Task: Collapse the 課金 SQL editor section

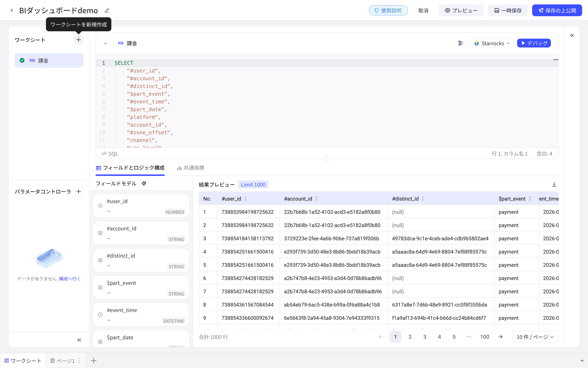Action: point(105,43)
